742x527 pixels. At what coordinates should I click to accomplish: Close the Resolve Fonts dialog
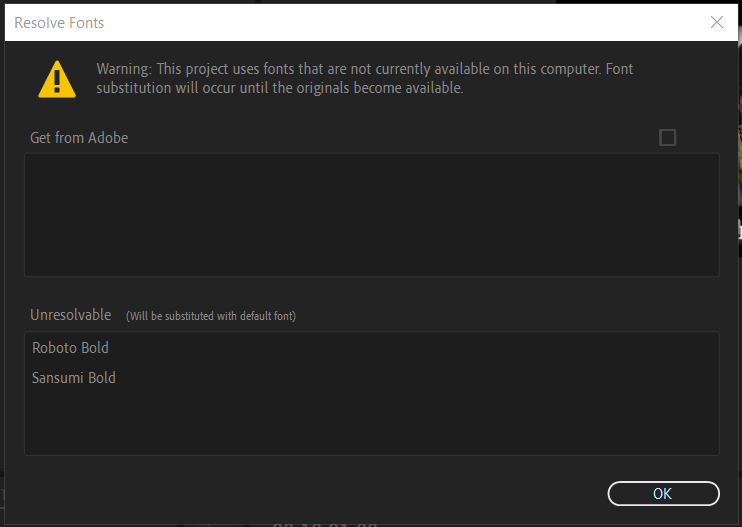(x=717, y=22)
